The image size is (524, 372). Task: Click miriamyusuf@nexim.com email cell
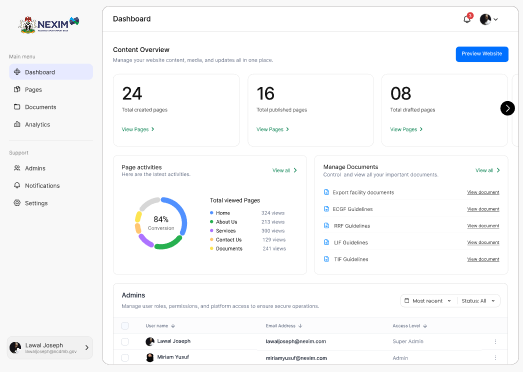point(296,358)
